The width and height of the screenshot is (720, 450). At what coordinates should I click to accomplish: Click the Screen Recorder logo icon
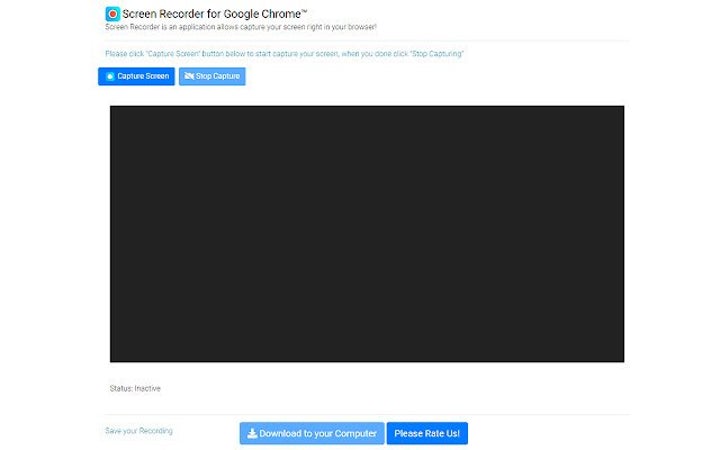(113, 14)
